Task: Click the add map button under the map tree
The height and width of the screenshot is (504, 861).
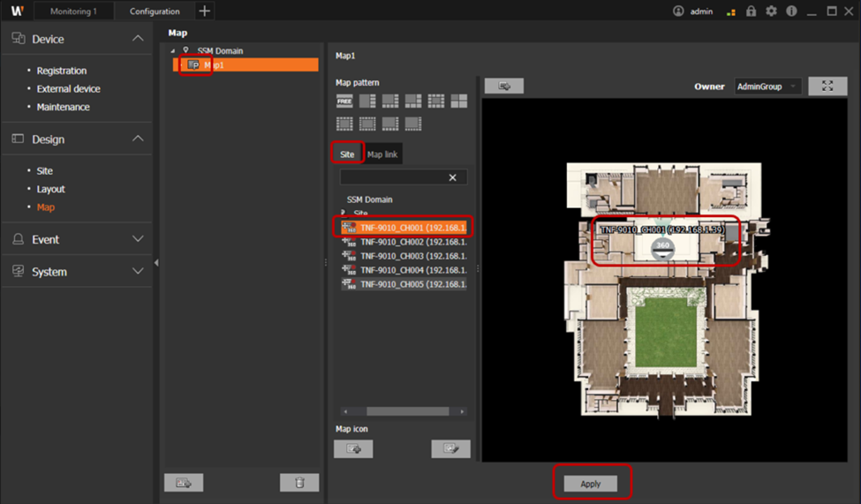Action: pos(184,483)
